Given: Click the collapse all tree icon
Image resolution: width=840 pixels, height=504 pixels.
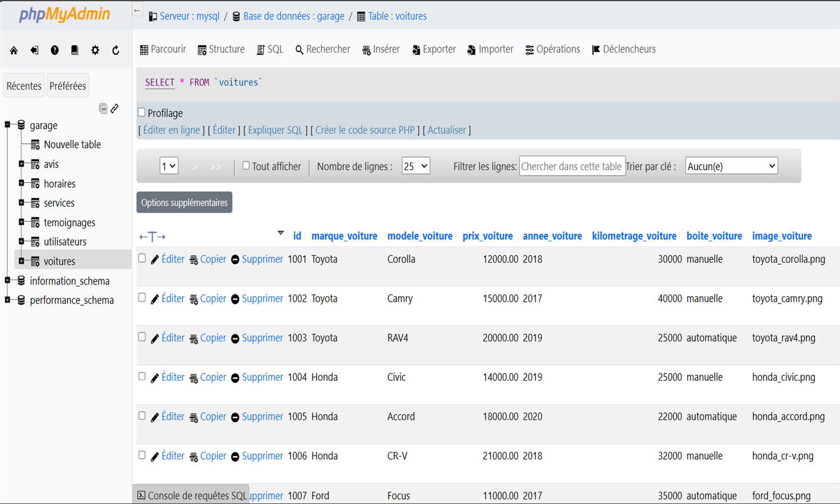Looking at the screenshot, I should click(103, 108).
